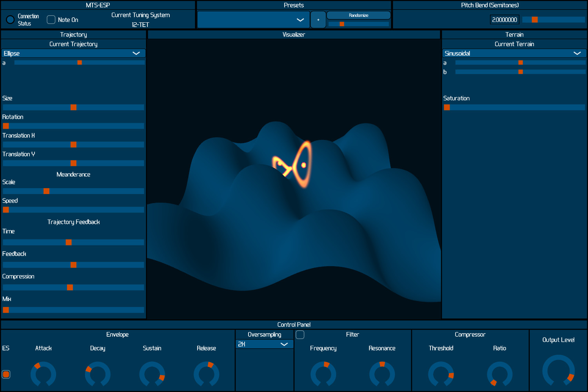The width and height of the screenshot is (588, 392).
Task: Adjust the Pitch Bend semitones slider
Action: click(x=554, y=20)
